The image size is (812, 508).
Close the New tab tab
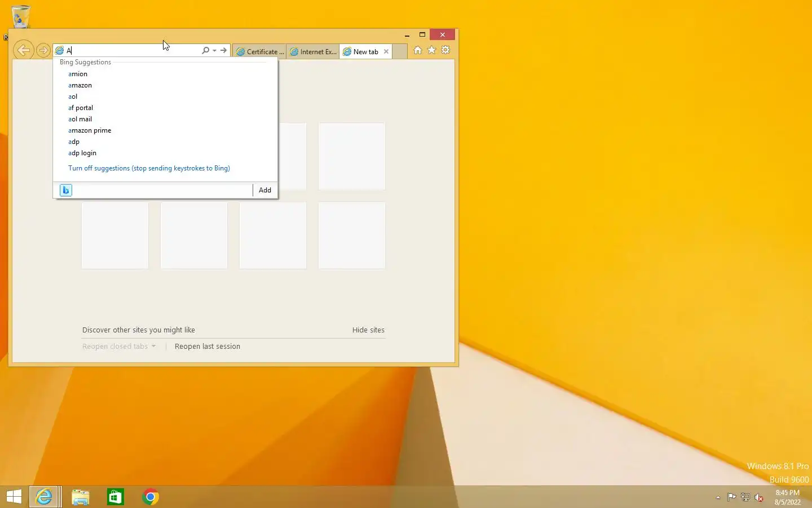[x=386, y=51]
